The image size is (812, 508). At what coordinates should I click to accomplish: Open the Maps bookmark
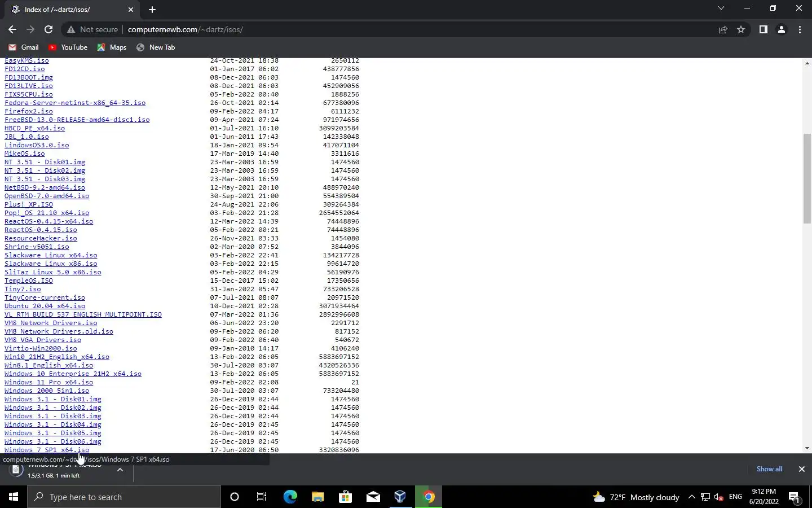click(112, 47)
